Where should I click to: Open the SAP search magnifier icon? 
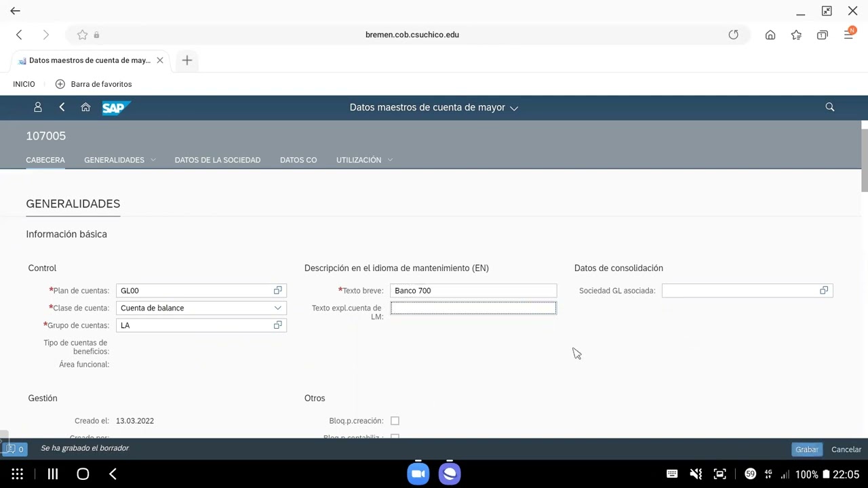point(830,107)
